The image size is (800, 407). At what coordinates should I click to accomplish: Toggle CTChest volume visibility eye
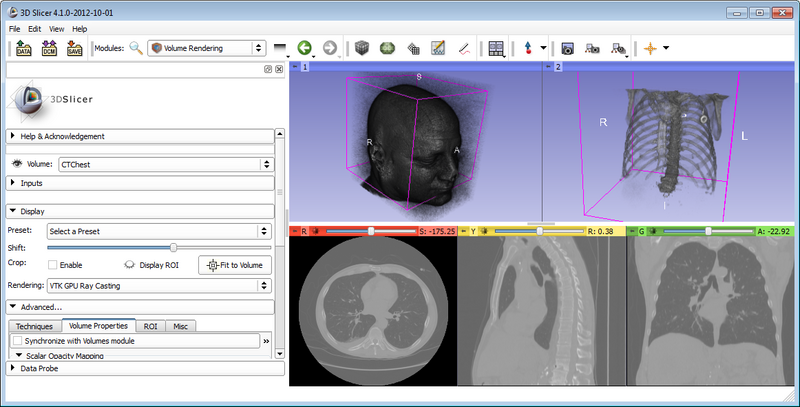click(17, 164)
